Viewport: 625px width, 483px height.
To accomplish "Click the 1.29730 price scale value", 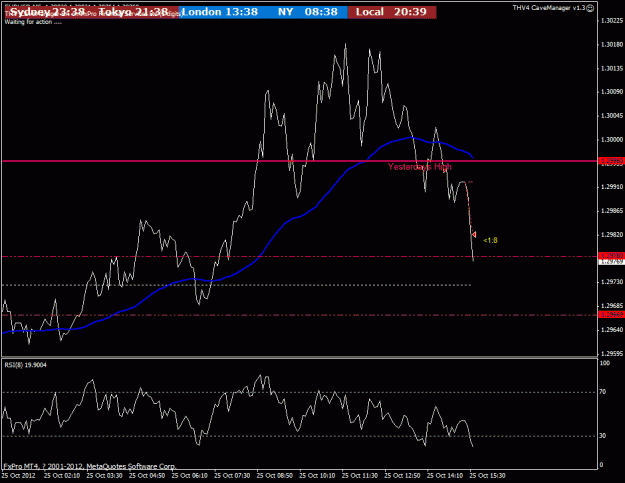I will pyautogui.click(x=612, y=282).
